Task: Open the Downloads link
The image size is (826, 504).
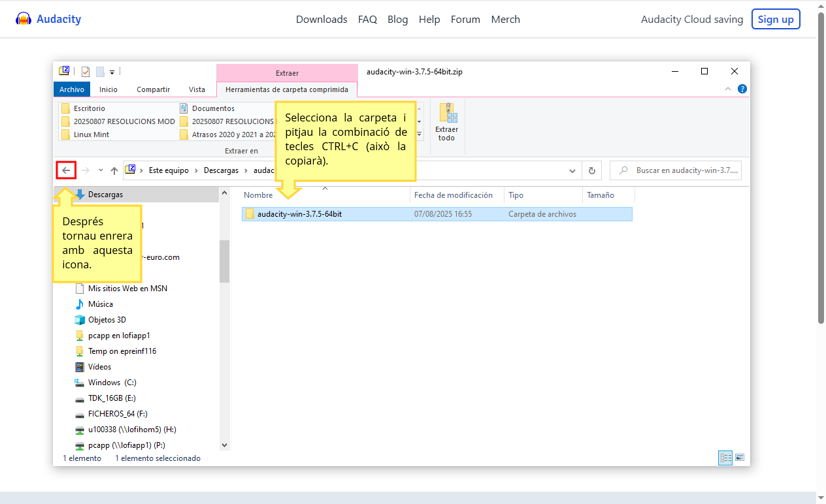Action: [322, 19]
